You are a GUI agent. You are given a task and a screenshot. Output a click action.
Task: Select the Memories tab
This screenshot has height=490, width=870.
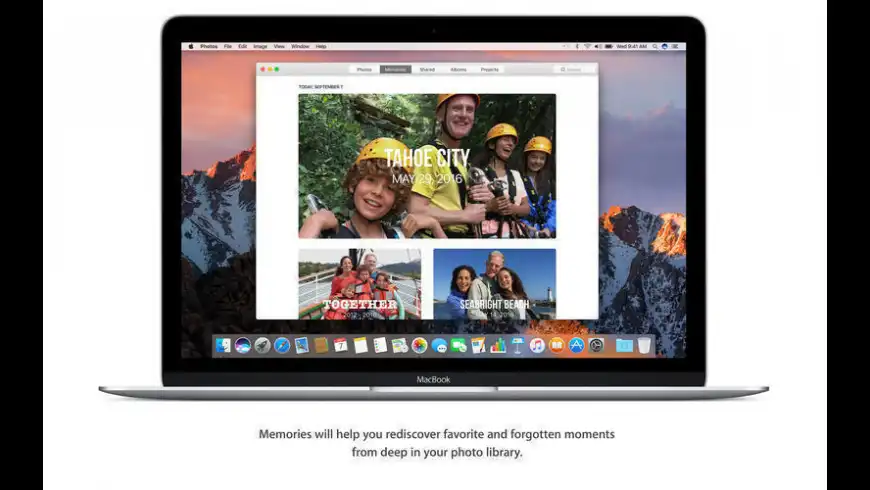tap(396, 69)
